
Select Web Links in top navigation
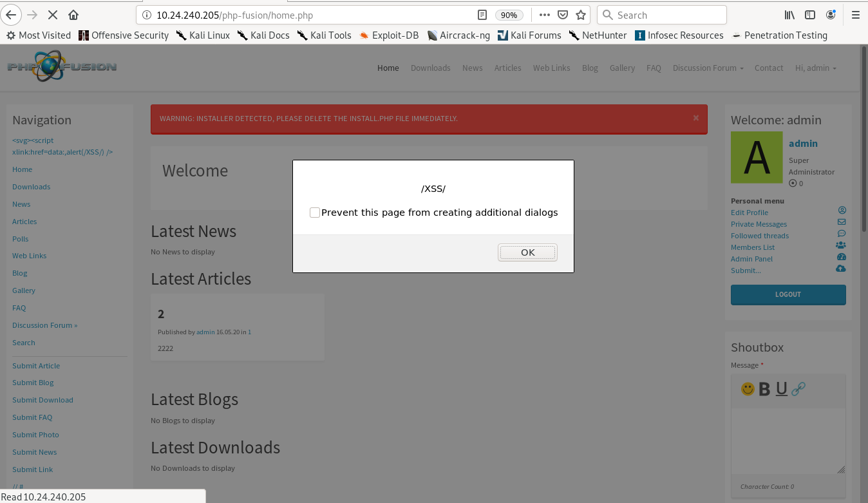[x=552, y=68]
